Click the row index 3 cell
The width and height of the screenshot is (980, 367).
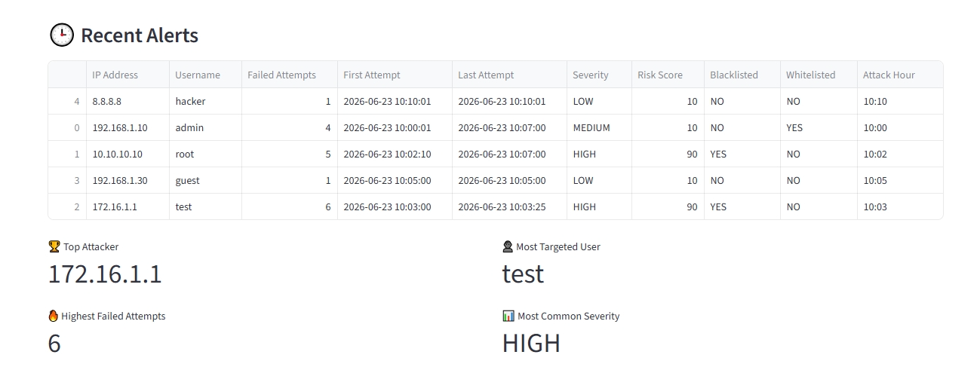tap(67, 180)
